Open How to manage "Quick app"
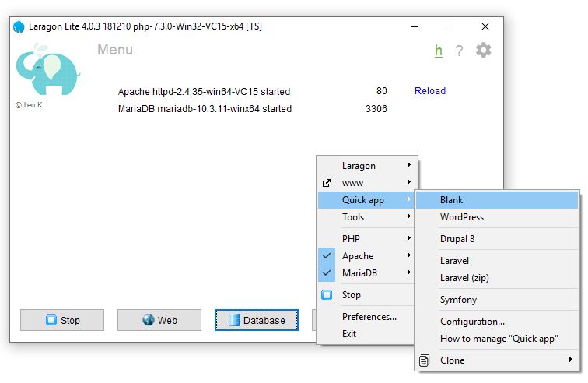This screenshot has height=383, width=588. pyautogui.click(x=497, y=339)
